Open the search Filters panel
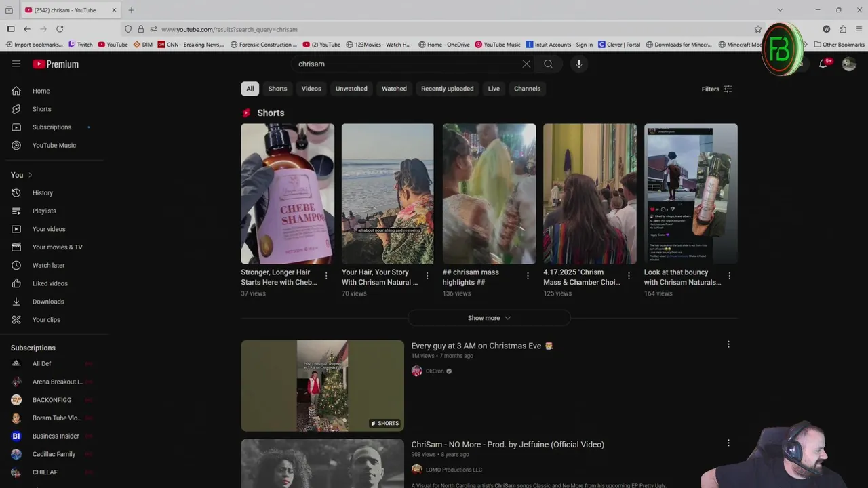 [x=717, y=89]
